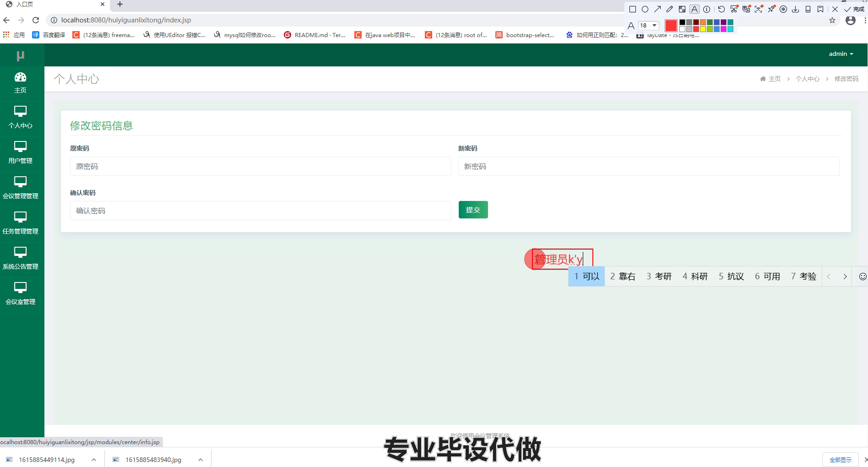Viewport: 868px width, 467px height.
Task: Go back in browser history
Action: pos(6,20)
